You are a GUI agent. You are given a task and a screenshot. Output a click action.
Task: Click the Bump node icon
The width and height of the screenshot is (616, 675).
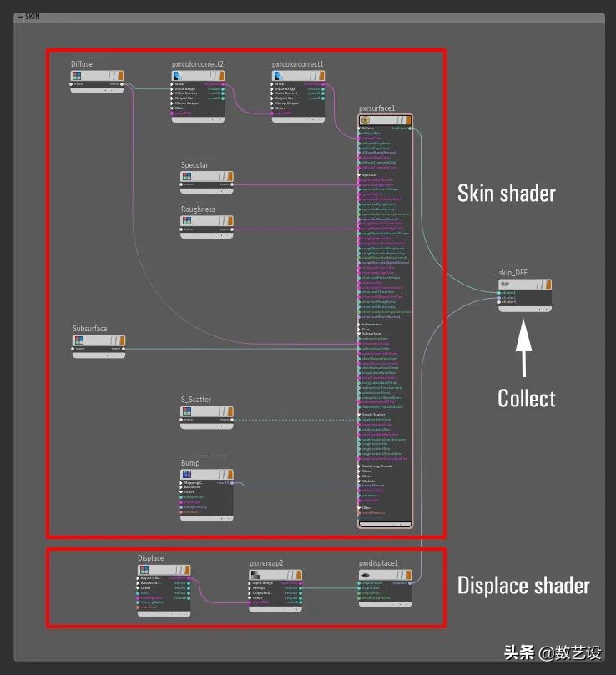pyautogui.click(x=186, y=474)
